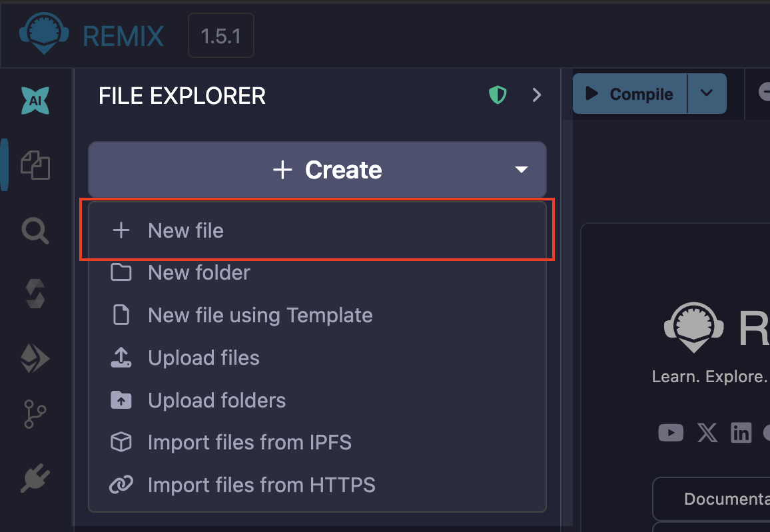Choose Import files from HTTPS
The width and height of the screenshot is (770, 532).
317,485
